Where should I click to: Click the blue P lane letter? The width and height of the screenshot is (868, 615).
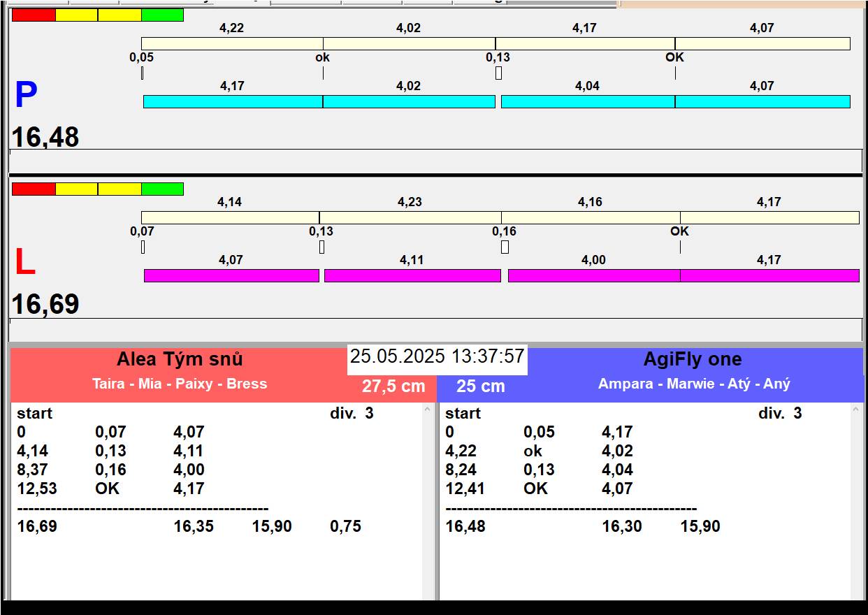tap(26, 96)
